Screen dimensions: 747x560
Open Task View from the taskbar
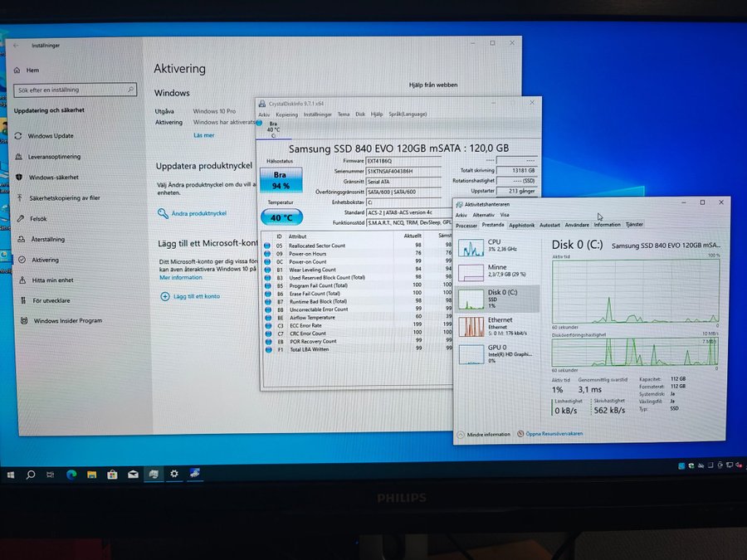(51, 475)
